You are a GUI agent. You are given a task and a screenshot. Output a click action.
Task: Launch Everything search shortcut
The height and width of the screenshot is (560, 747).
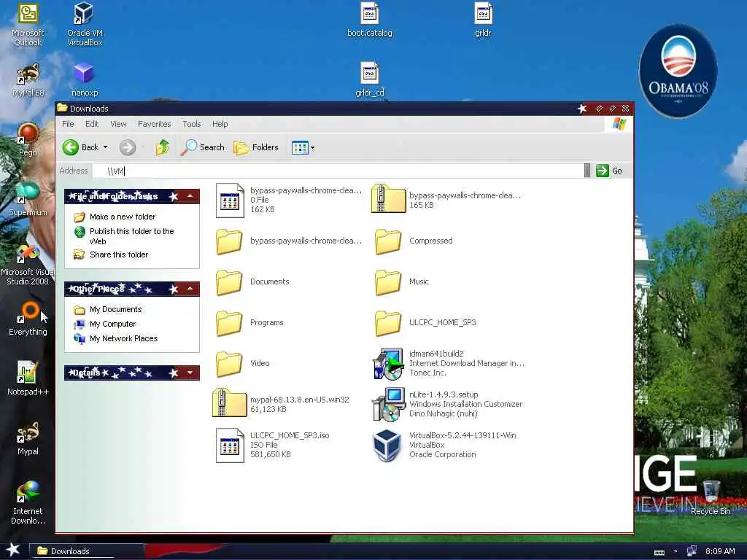[28, 319]
